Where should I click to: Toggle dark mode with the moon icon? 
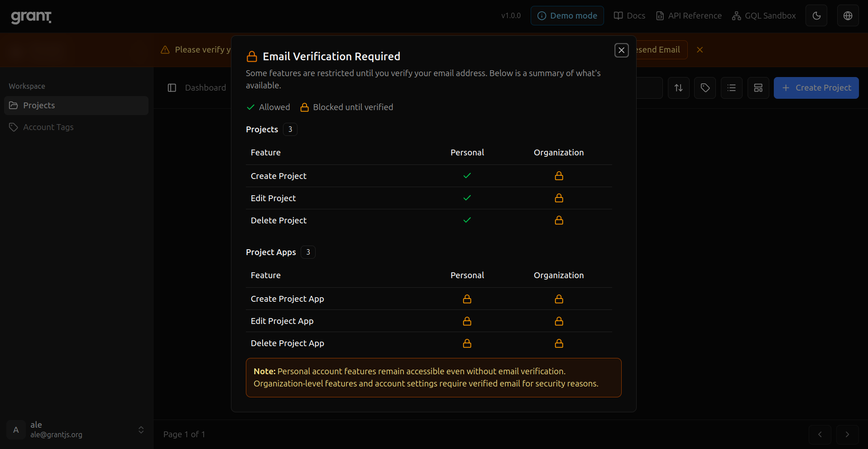click(816, 16)
